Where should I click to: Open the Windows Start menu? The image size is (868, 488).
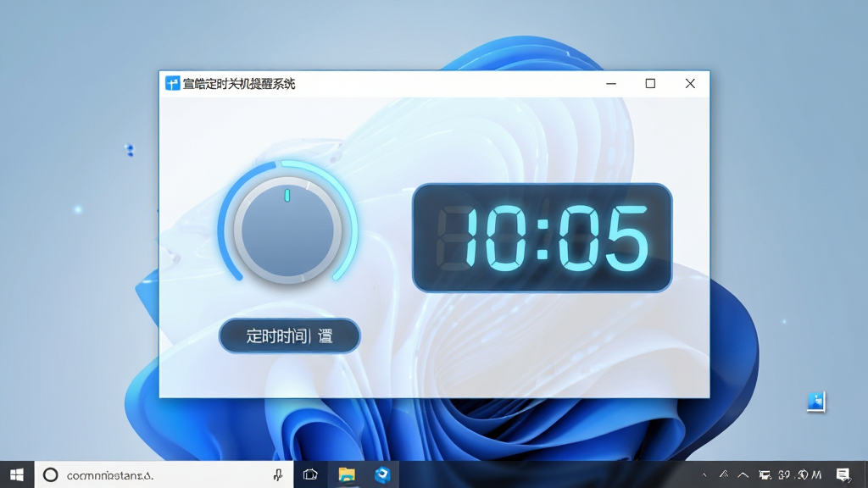[17, 474]
